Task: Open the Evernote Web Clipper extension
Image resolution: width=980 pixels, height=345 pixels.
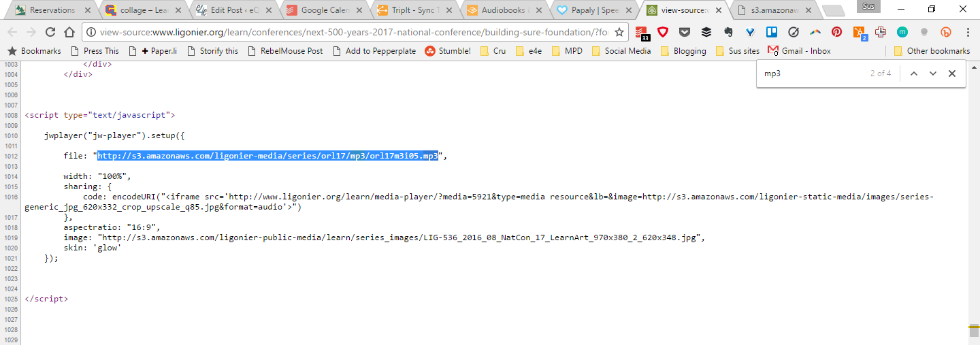Action: pos(728,32)
